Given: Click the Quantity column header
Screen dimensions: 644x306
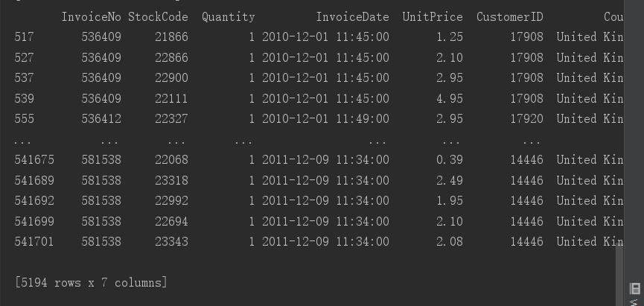Looking at the screenshot, I should click(x=228, y=16).
